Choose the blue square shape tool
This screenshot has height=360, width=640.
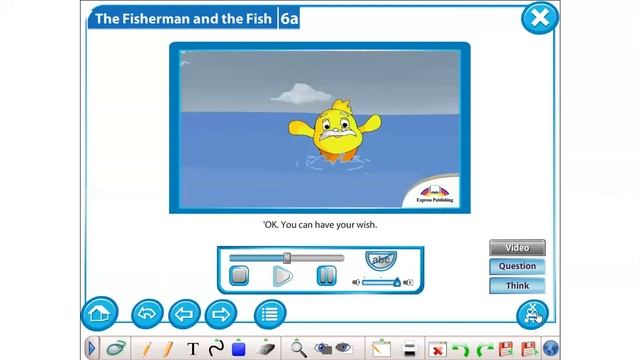click(x=239, y=349)
